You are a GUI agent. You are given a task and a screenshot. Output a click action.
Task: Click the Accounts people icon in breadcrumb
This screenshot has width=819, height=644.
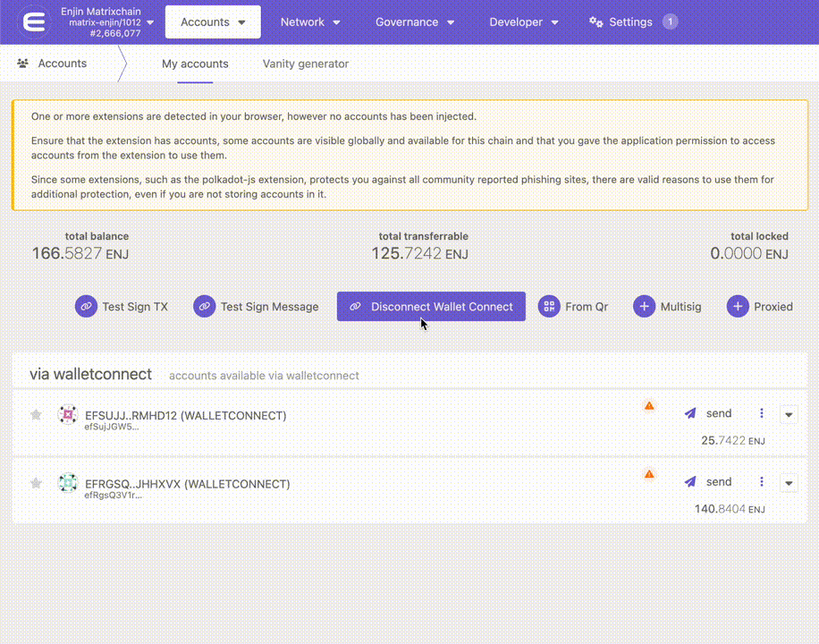coord(22,64)
